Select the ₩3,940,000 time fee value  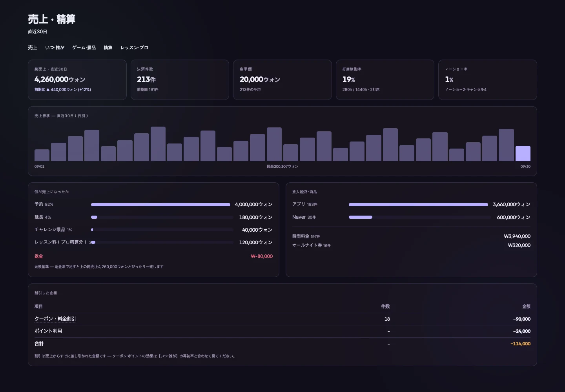517,236
